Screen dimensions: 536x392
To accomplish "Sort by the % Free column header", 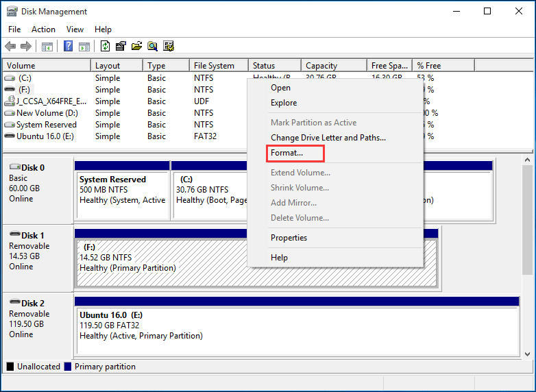I will click(x=443, y=66).
